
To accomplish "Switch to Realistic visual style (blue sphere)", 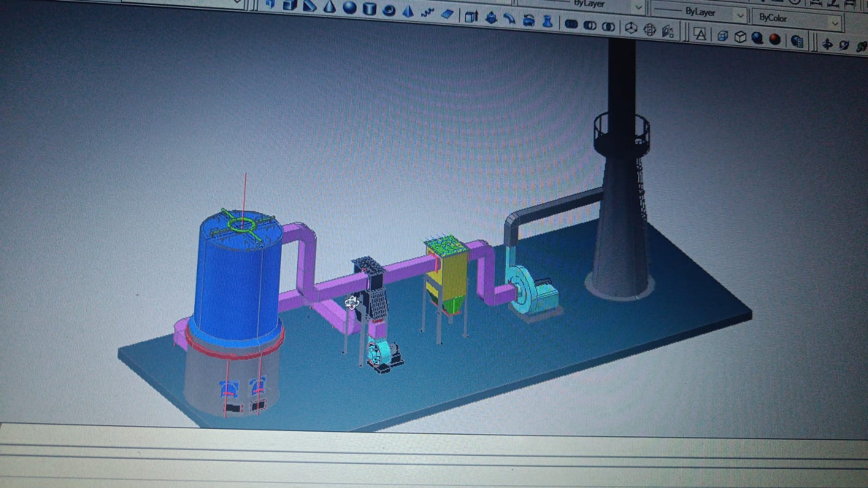I will 757,38.
